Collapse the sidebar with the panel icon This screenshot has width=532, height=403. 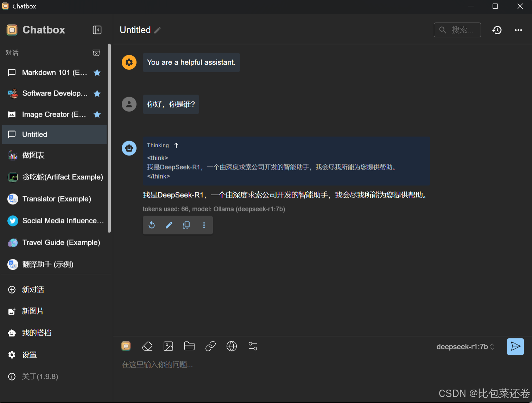coord(97,30)
